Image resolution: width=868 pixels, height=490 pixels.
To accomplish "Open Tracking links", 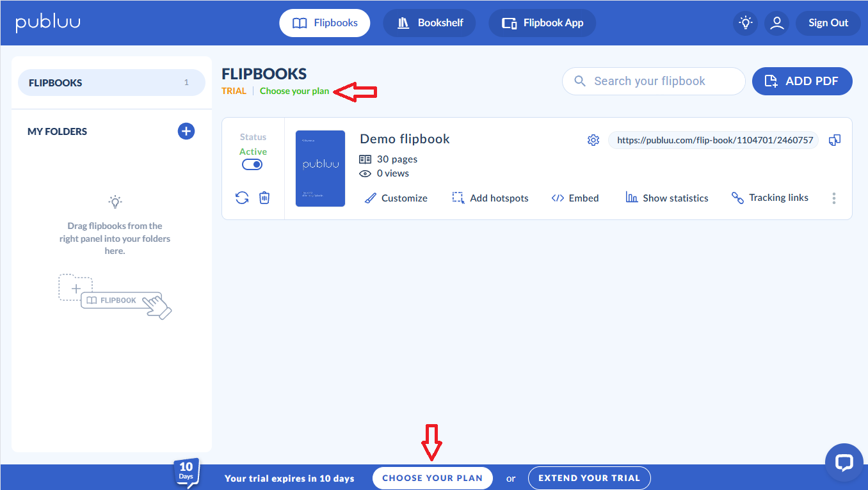I will point(770,198).
